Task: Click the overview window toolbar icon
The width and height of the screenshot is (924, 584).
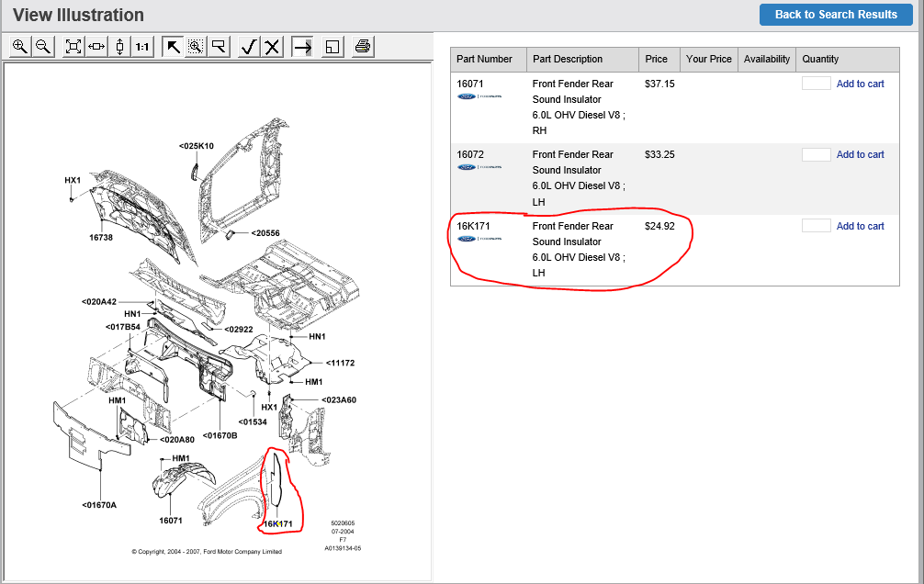Action: (x=332, y=47)
